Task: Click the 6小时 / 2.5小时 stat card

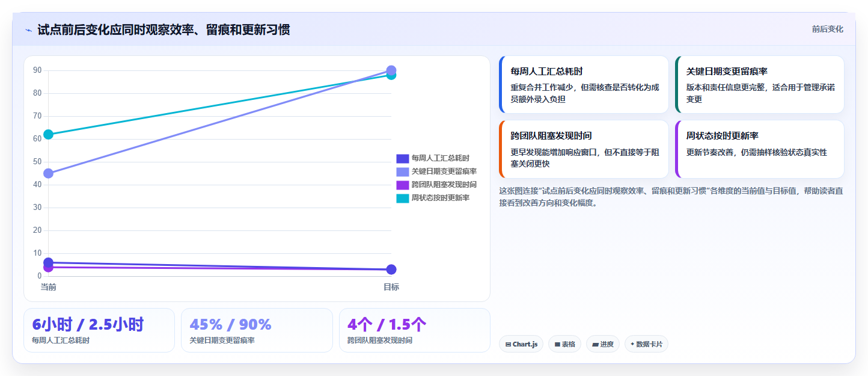Action: tap(99, 330)
